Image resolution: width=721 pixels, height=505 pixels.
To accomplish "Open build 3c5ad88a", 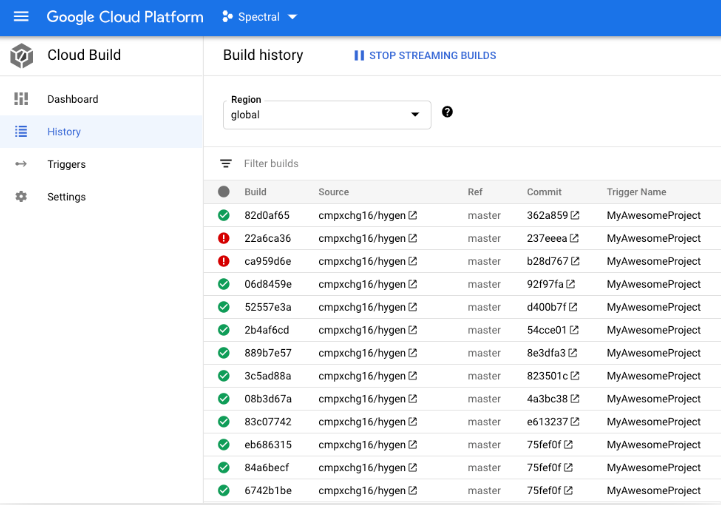I will point(268,376).
